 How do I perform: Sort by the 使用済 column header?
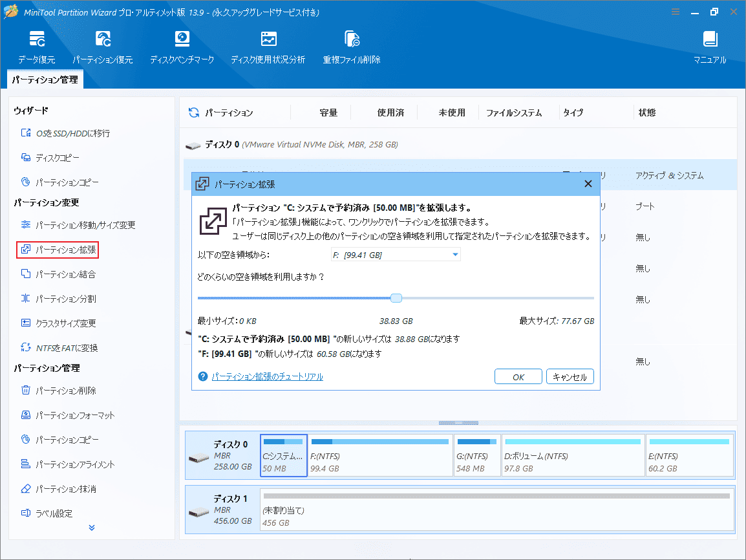(x=390, y=113)
